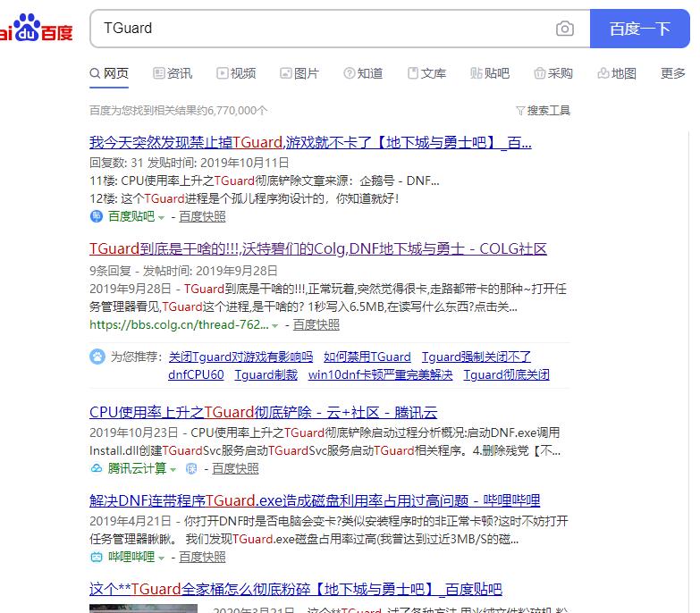Image resolution: width=700 pixels, height=613 pixels.
Task: Expand dropdown arrow next to 腾讯云计算
Action: click(x=173, y=470)
